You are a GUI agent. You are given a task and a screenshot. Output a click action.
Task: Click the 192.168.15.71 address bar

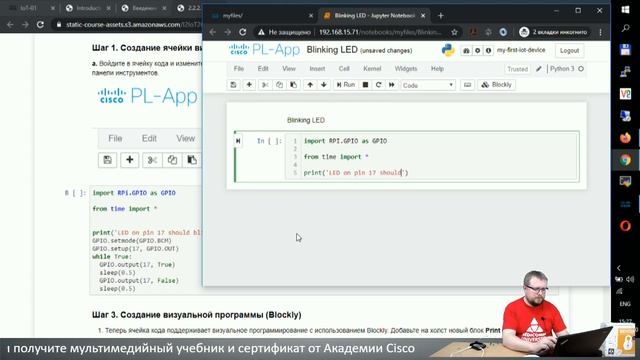coord(380,32)
